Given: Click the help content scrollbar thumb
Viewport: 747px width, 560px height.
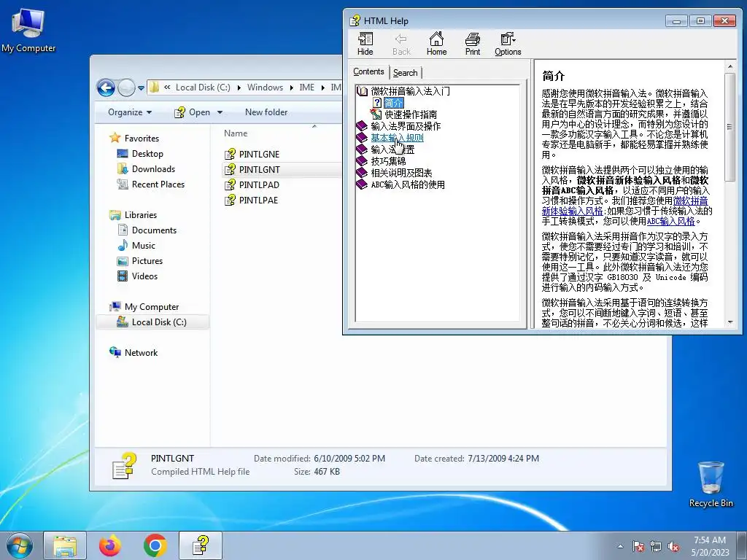Looking at the screenshot, I should (729, 127).
